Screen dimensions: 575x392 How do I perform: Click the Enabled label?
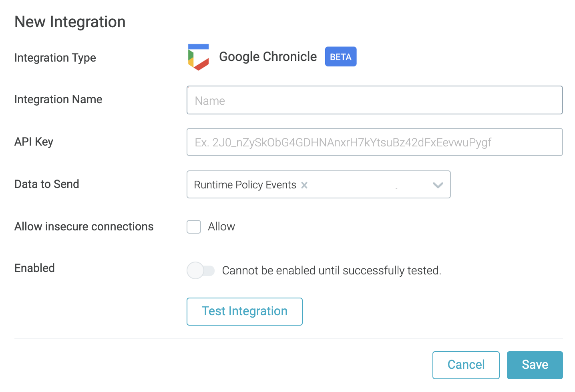coord(34,268)
